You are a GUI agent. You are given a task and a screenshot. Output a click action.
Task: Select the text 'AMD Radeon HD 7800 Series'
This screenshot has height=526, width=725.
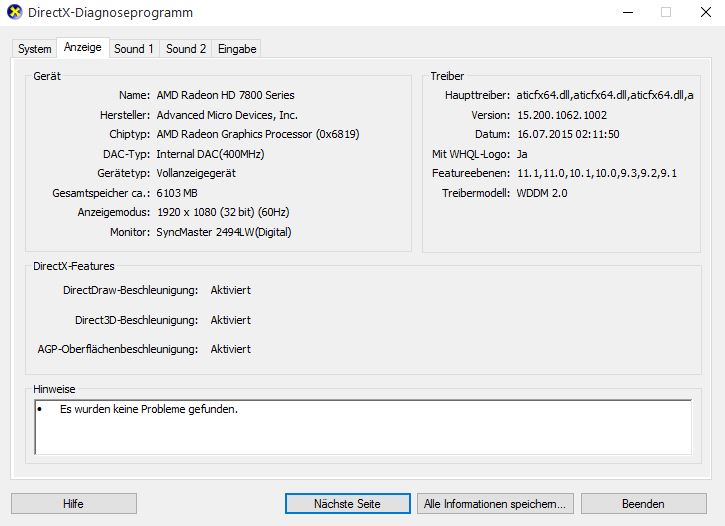pos(225,95)
